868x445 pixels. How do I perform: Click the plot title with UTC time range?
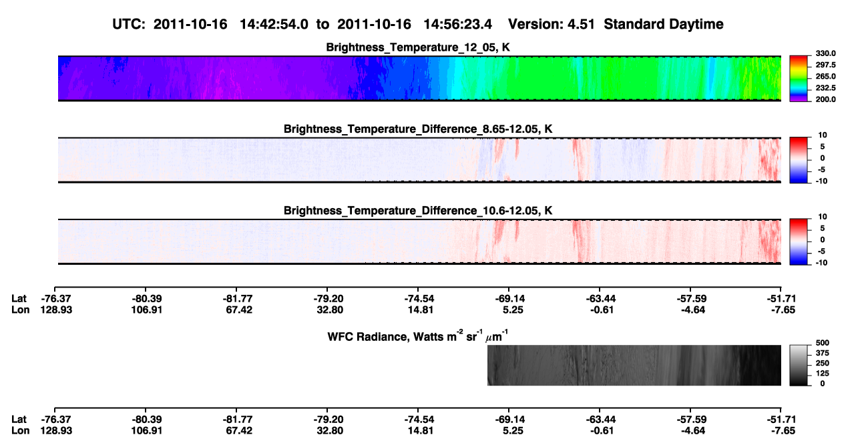419,25
